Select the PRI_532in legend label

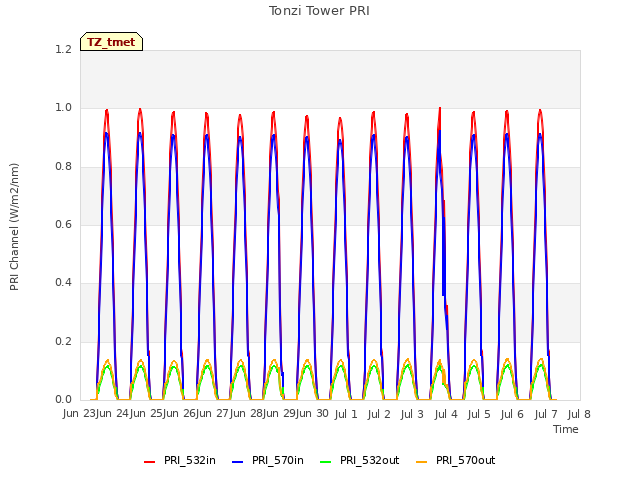[190, 460]
